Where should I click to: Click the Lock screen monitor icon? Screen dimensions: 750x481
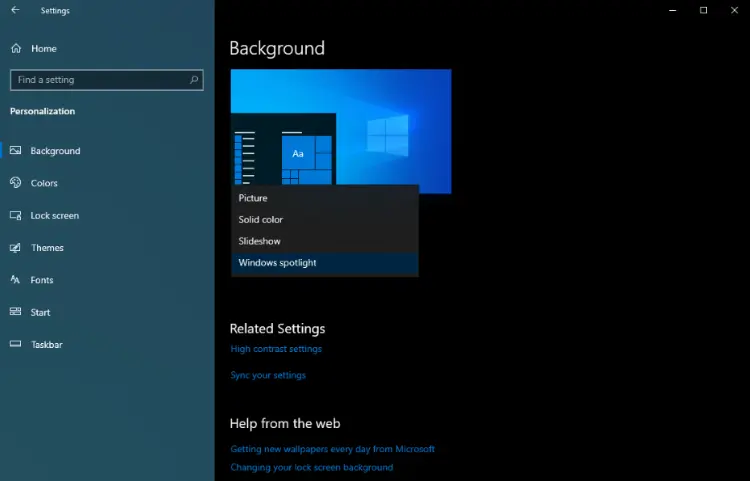pyautogui.click(x=15, y=215)
